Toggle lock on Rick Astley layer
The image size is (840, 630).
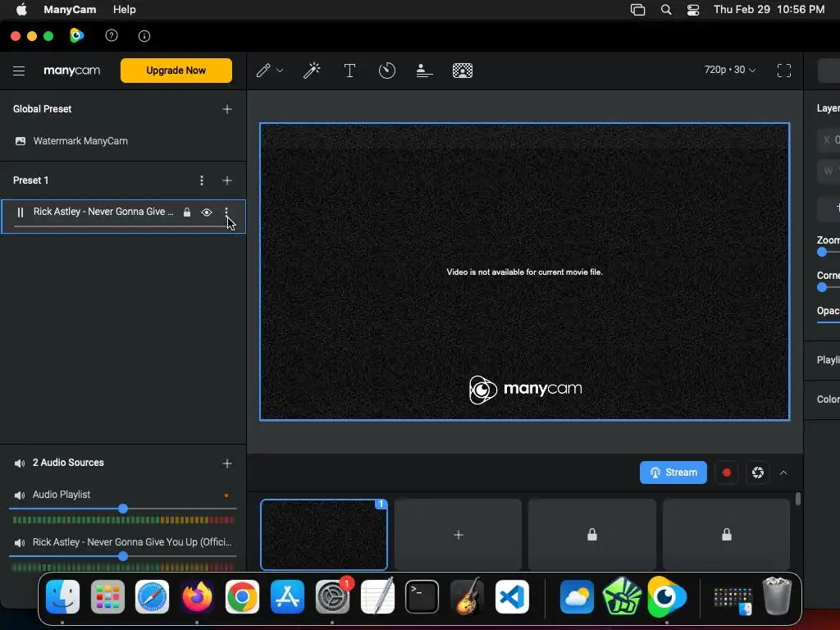pyautogui.click(x=187, y=212)
